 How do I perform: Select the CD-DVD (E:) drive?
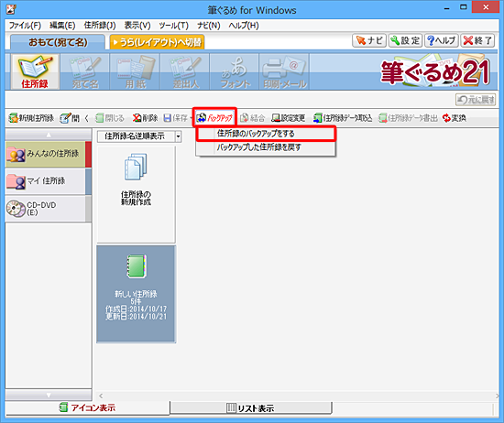(x=46, y=209)
